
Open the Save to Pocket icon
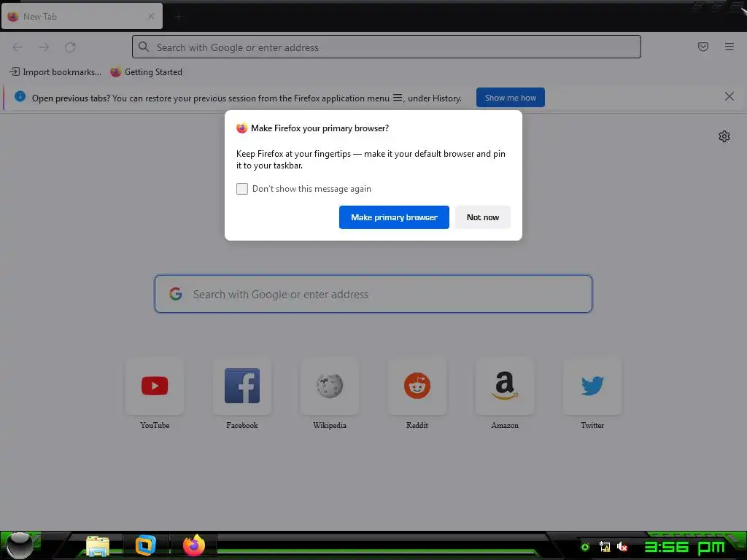(703, 47)
